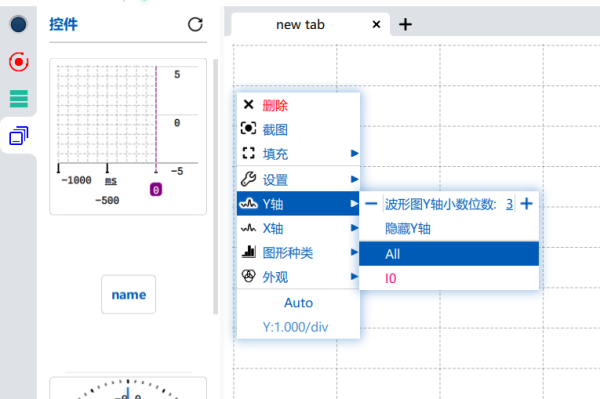
Task: Select All in the Y轴 submenu
Action: pyautogui.click(x=449, y=254)
